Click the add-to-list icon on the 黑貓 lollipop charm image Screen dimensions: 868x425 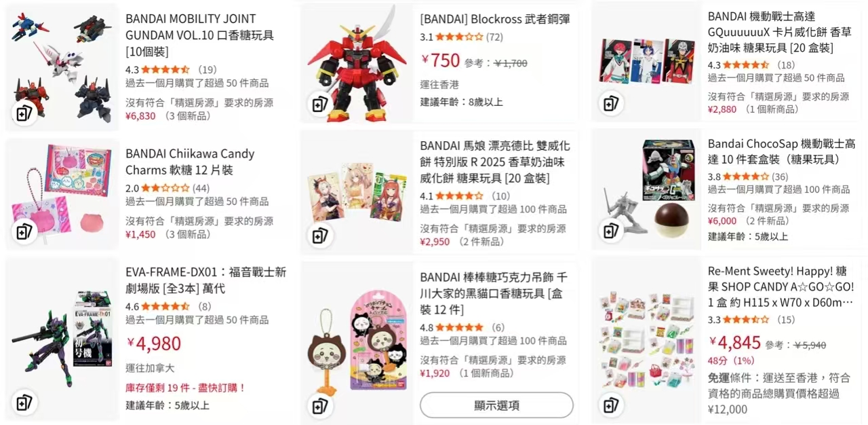(x=319, y=406)
